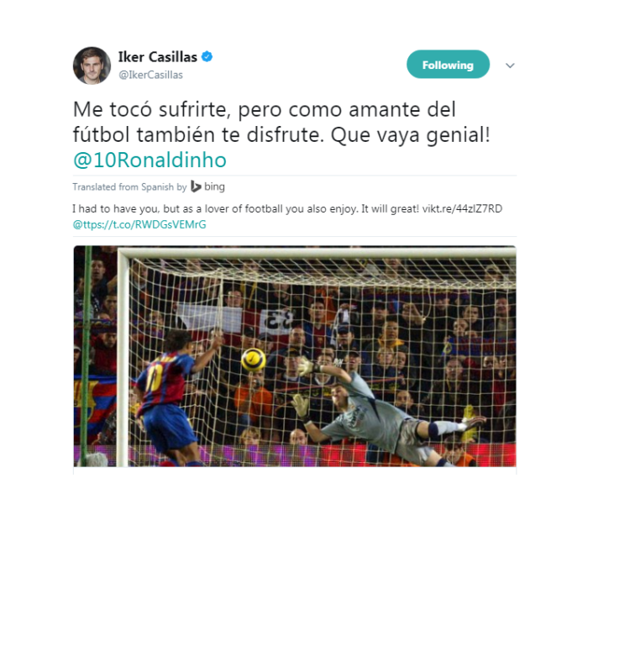Open Iker Casillas profile avatar
Screen dimensions: 635x672
(x=92, y=66)
